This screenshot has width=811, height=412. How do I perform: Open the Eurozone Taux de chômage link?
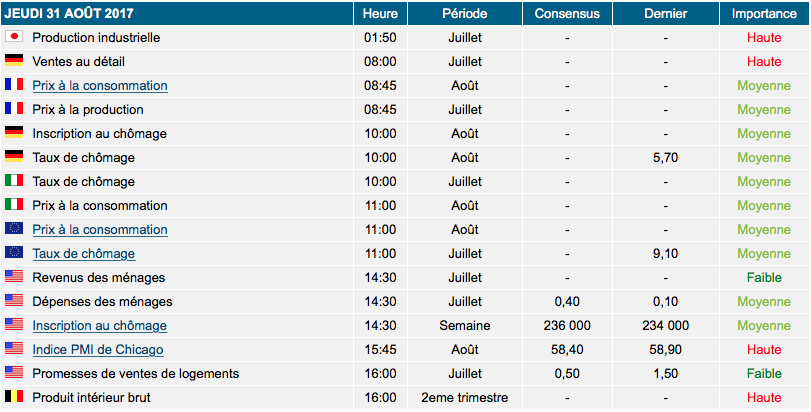coord(84,254)
